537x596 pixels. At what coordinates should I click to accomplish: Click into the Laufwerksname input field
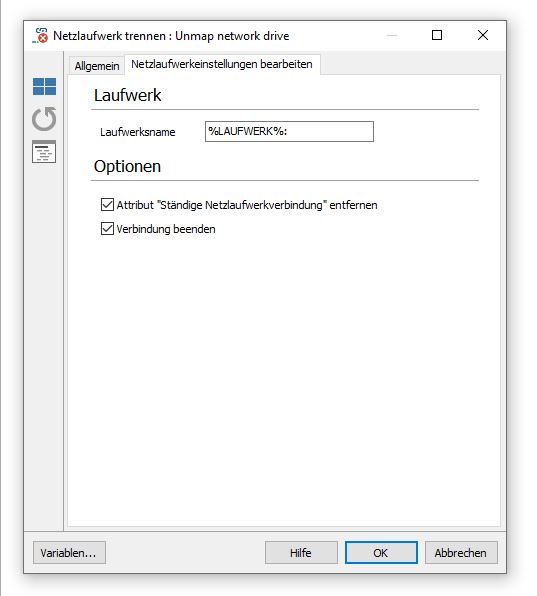(289, 132)
